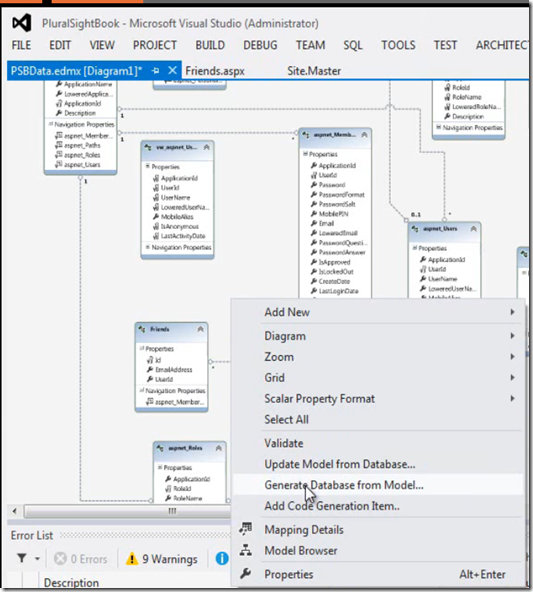Open the TEST menu
Viewport: 533px width, 592px height.
(445, 45)
